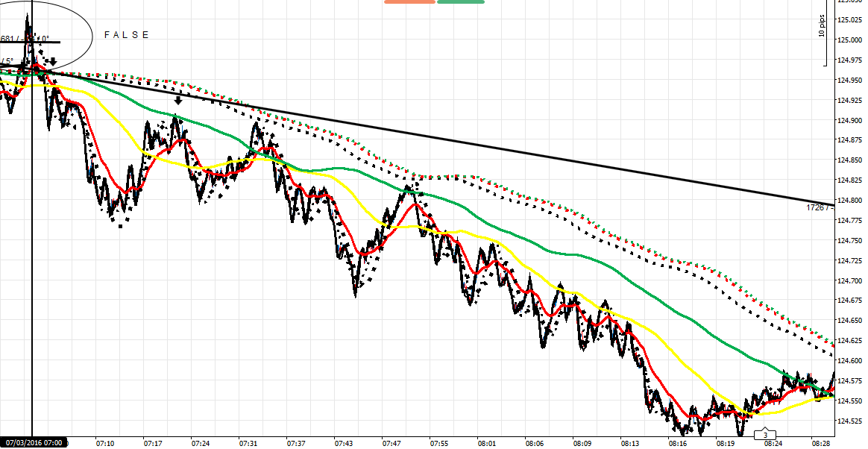Viewport: 868px width, 449px height.
Task: Click the green bar at top of chart
Action: pyautogui.click(x=461, y=2)
